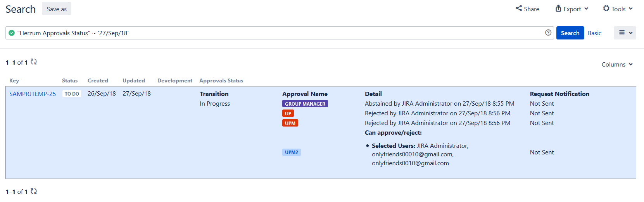644x202 pixels.
Task: Click the GROUP MANAGER approval badge
Action: coord(305,104)
